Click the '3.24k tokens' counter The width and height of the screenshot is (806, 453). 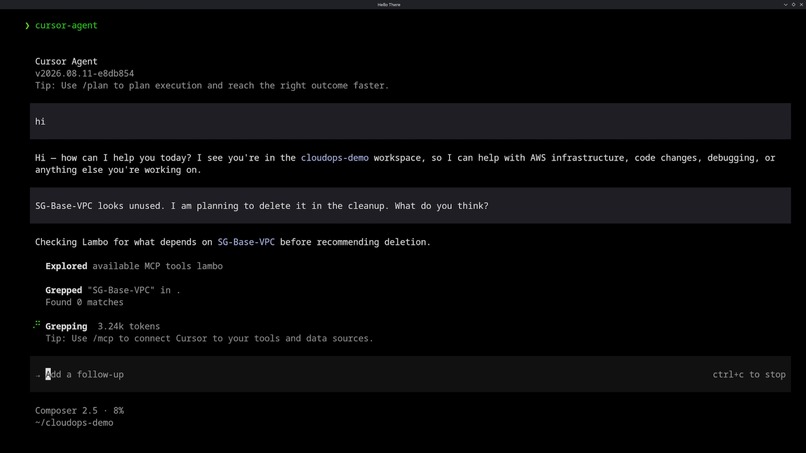tap(129, 326)
